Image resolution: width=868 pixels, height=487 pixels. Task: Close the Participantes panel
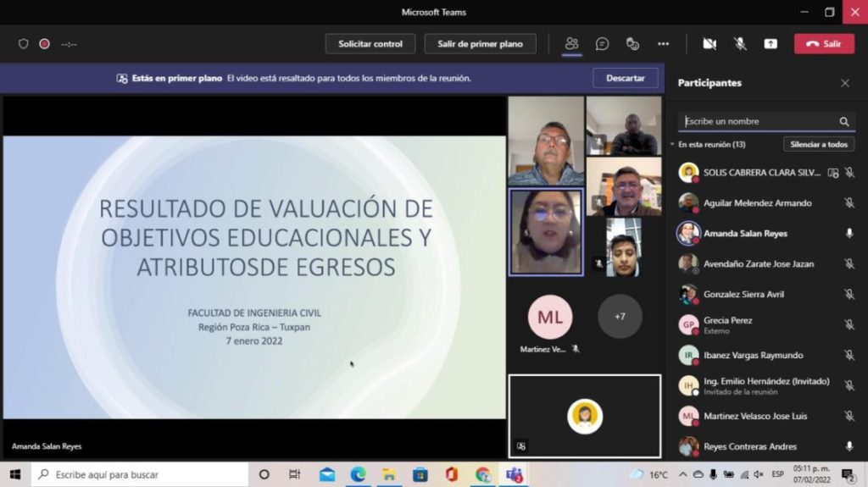pos(844,83)
